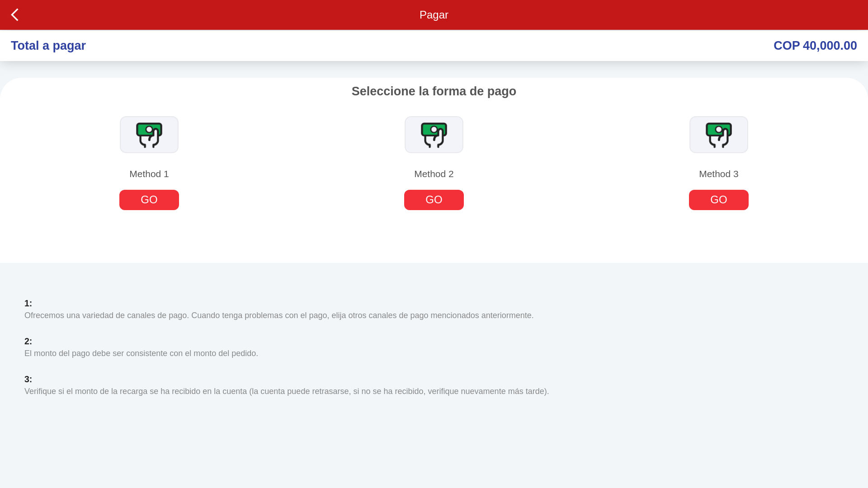Click the Pagar header title
Viewport: 868px width, 488px height.
(x=434, y=15)
